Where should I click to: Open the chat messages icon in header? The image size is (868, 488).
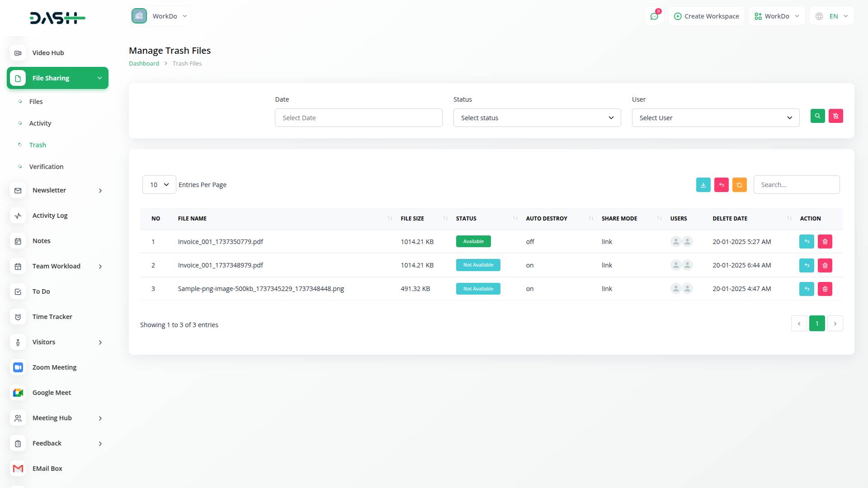click(x=654, y=16)
